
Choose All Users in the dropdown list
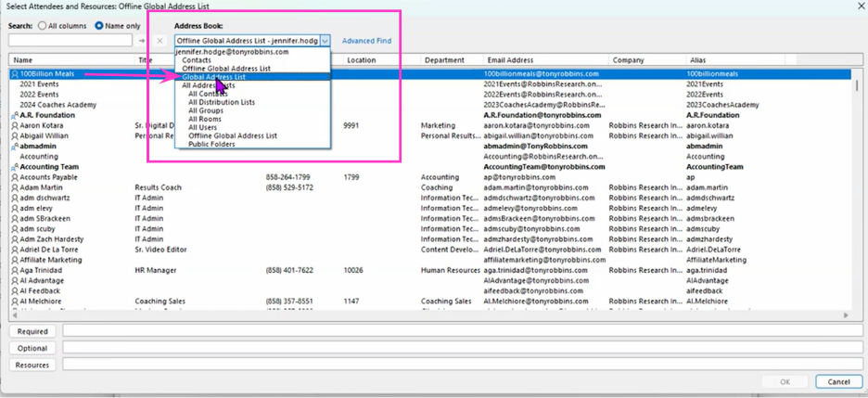[x=202, y=127]
